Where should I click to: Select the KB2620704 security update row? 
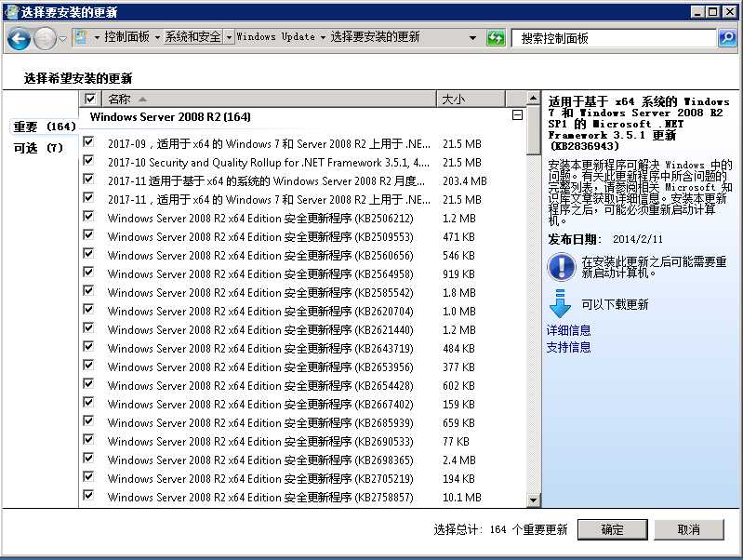point(302,311)
